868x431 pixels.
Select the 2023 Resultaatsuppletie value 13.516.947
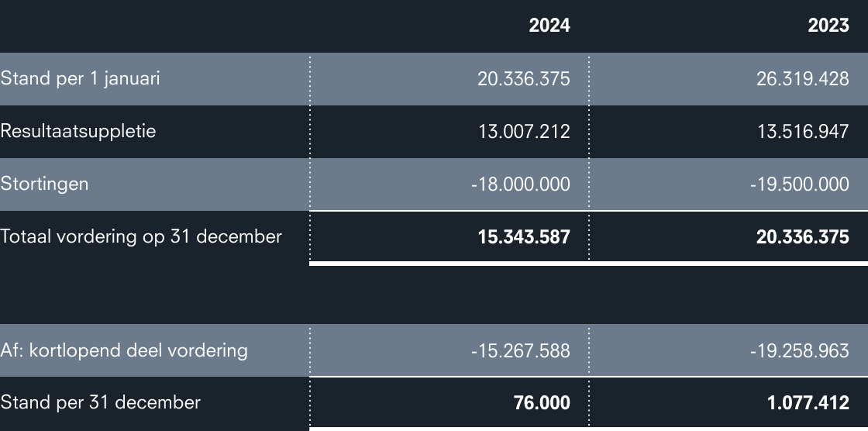[x=803, y=132]
